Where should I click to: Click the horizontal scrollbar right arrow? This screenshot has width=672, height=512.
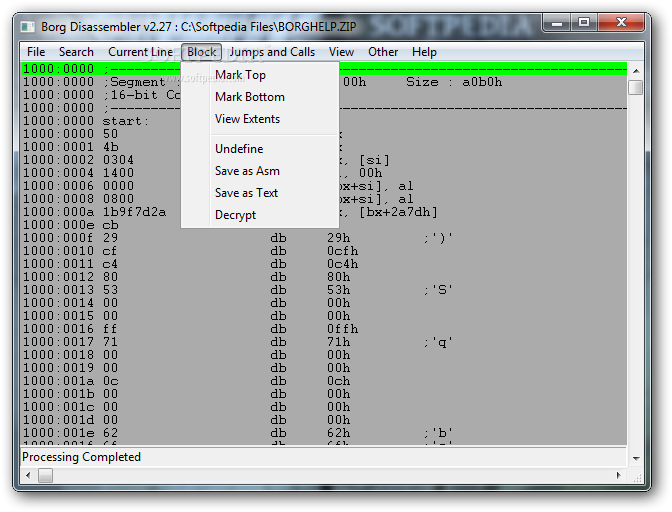pyautogui.click(x=618, y=475)
